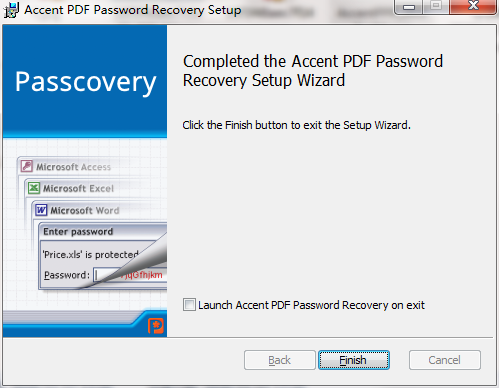This screenshot has width=499, height=388.
Task: Click the installer icon in title bar
Action: [11, 10]
